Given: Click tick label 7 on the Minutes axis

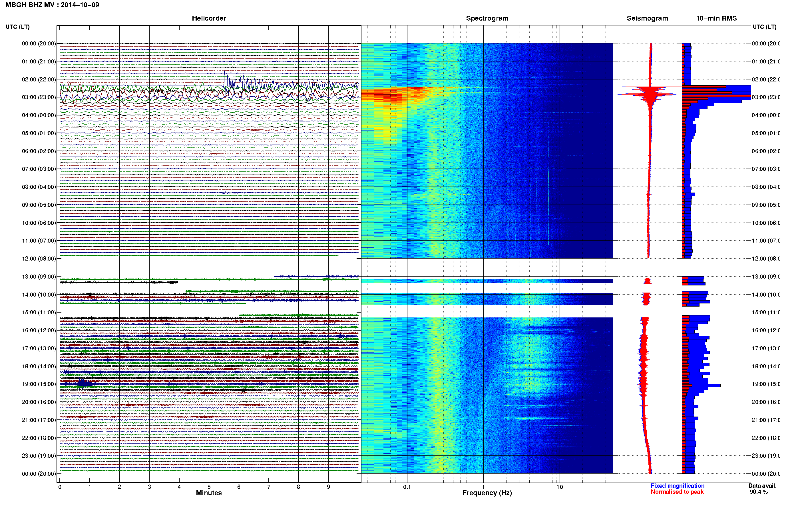Looking at the screenshot, I should pyautogui.click(x=269, y=487).
